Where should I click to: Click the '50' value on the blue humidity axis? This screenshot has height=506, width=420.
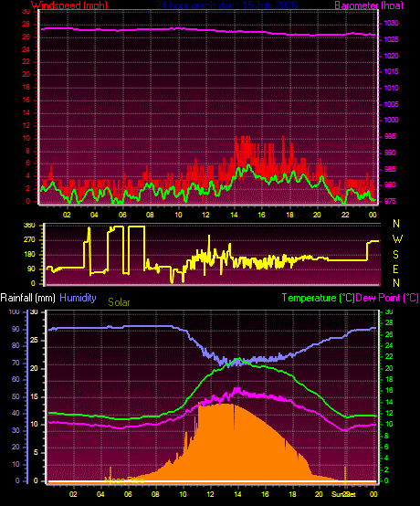[16, 397]
